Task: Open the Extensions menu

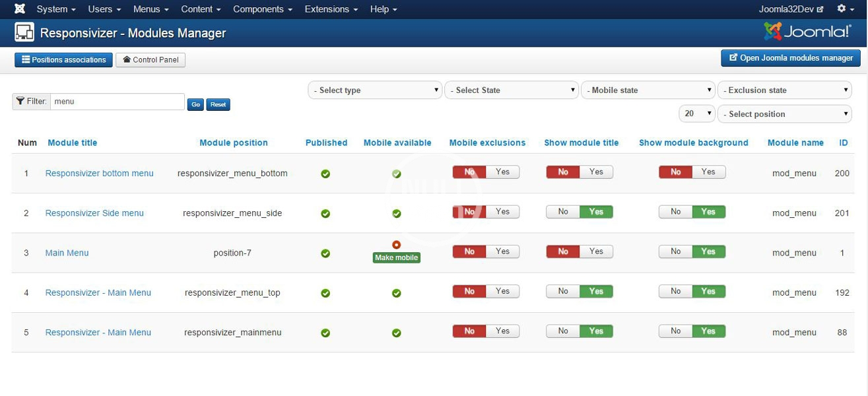Action: (x=331, y=9)
